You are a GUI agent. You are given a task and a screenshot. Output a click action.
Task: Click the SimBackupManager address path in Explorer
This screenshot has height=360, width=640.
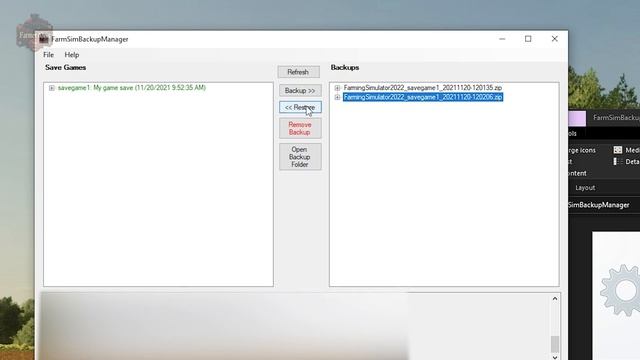(599, 205)
